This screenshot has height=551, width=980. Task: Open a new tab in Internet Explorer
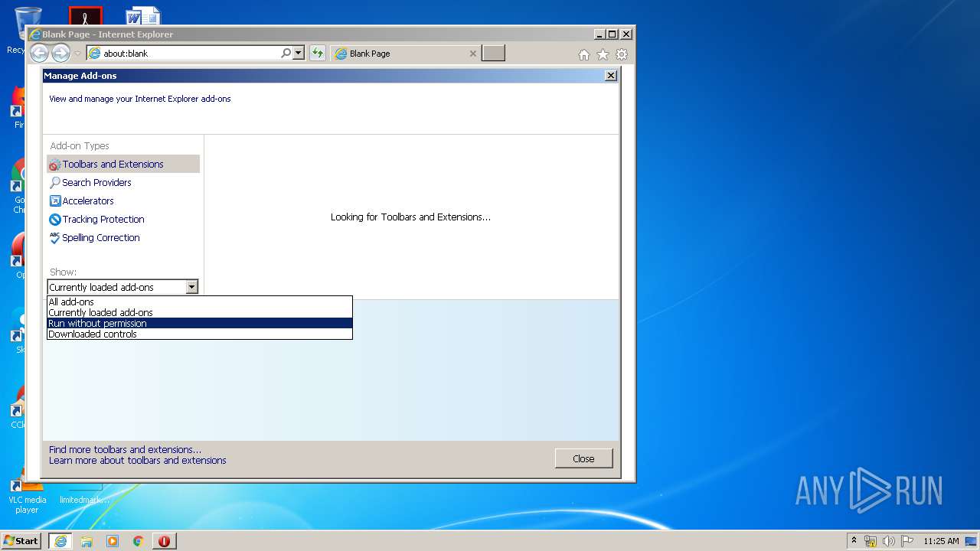point(493,54)
